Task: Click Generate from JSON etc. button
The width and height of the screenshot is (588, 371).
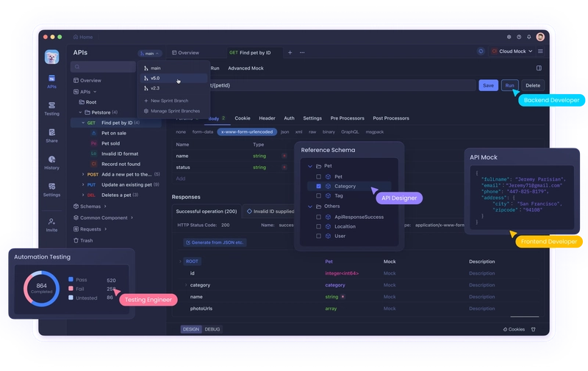Action: [215, 242]
